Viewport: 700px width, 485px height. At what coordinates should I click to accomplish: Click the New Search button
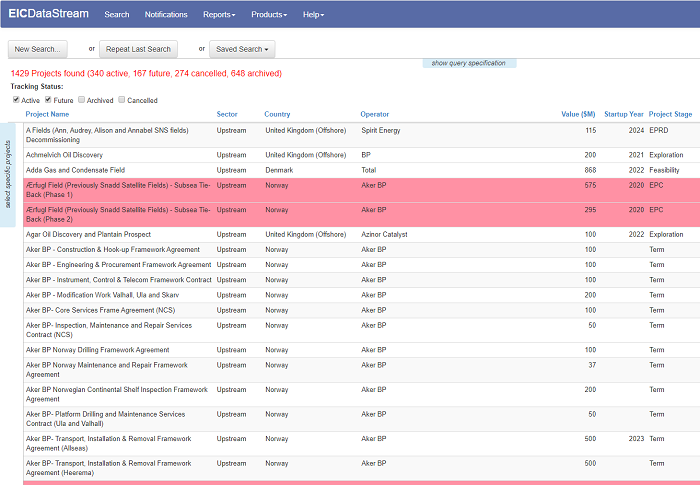tap(38, 49)
